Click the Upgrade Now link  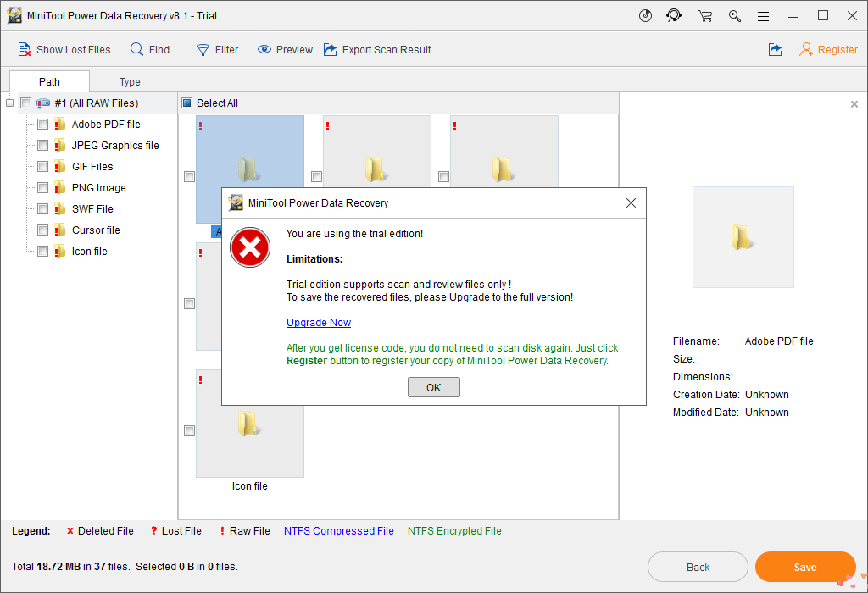tap(319, 323)
